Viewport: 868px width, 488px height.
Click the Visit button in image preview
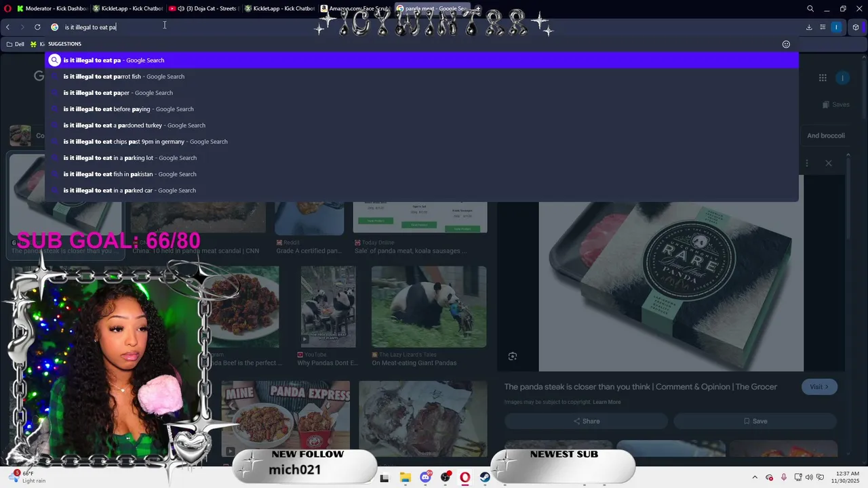[x=819, y=387]
